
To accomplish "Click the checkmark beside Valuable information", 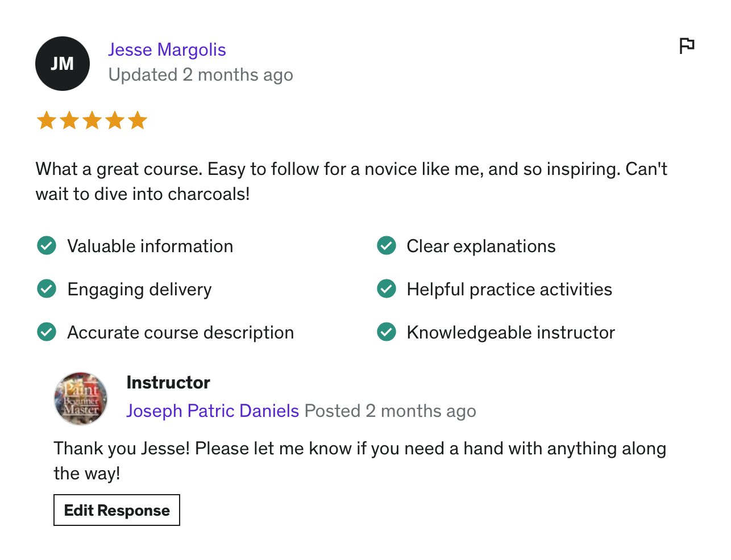I will (x=47, y=246).
